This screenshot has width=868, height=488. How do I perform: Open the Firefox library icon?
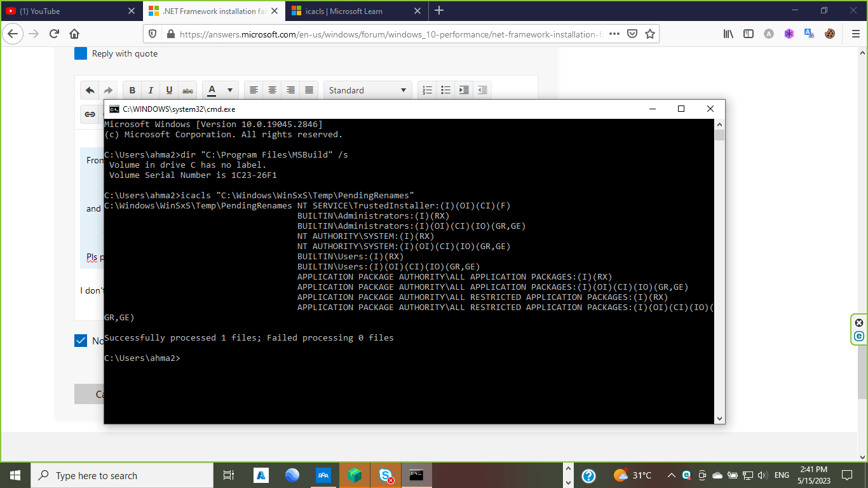728,34
